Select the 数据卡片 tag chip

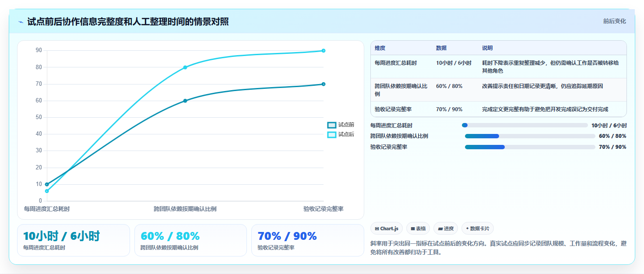point(478,228)
